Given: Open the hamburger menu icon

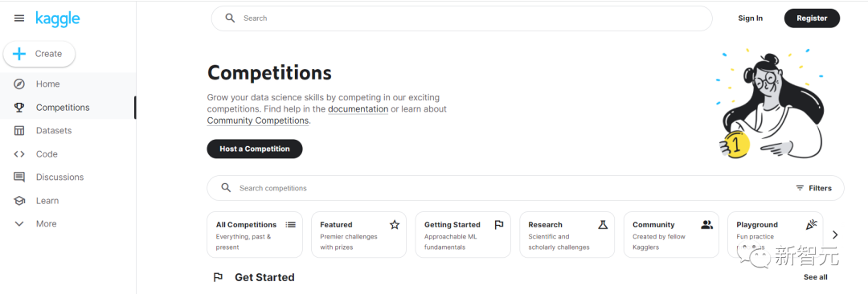Looking at the screenshot, I should pos(19,18).
